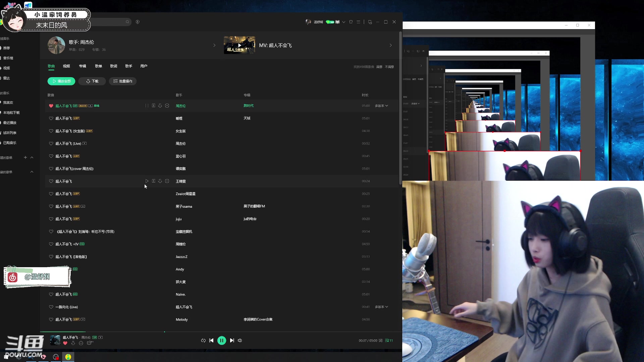Image resolution: width=644 pixels, height=362 pixels.
Task: Pause the playing row 超人不会飞 by 周杰伦
Action: (x=147, y=106)
